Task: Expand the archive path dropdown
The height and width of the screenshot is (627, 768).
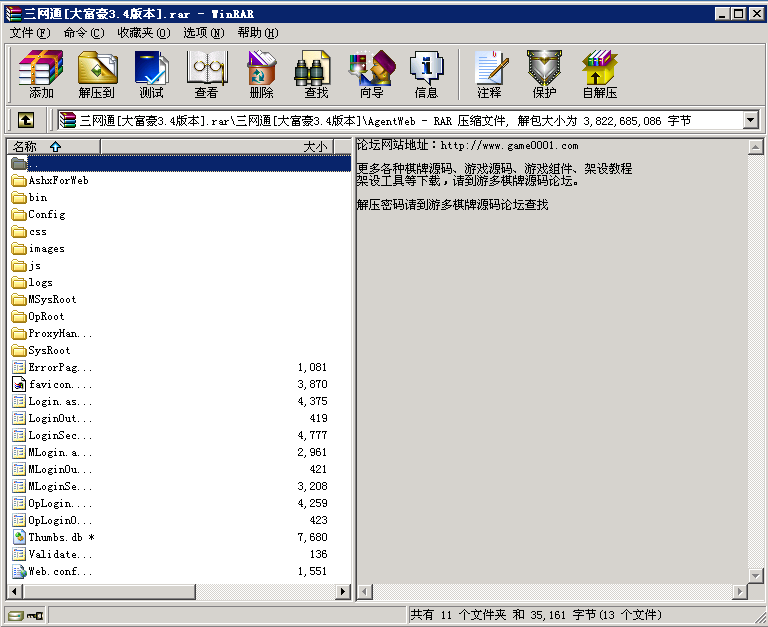Action: [x=751, y=120]
